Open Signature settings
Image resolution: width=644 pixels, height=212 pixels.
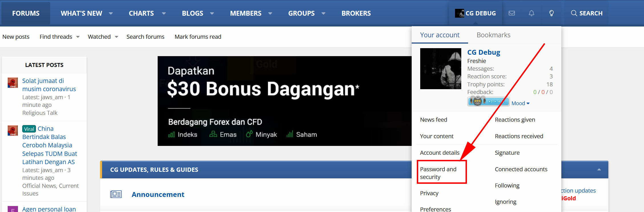507,153
